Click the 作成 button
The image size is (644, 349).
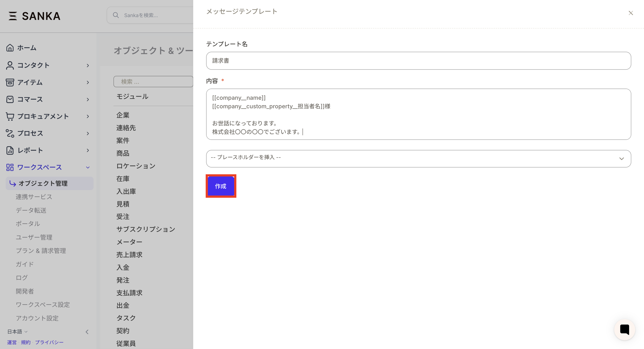point(221,186)
